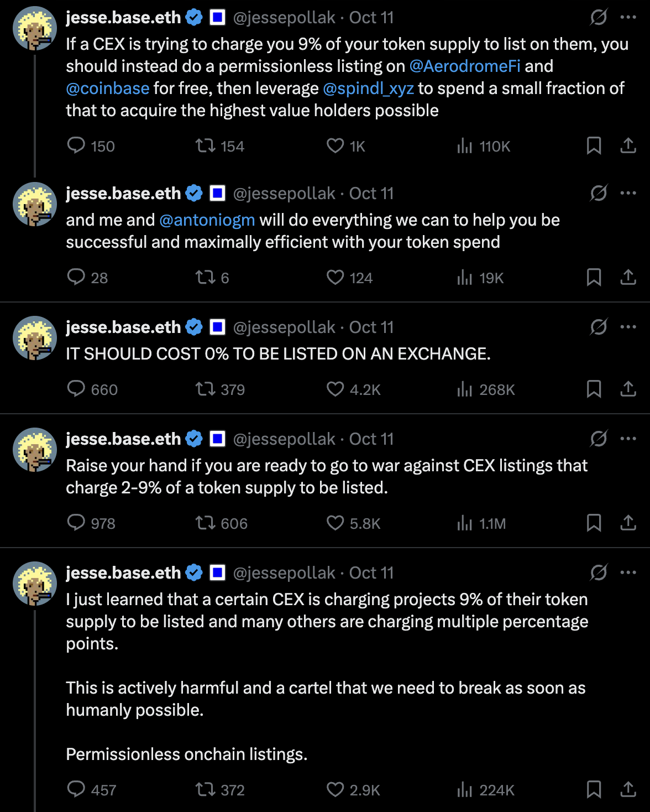Click the blue verified checkmark by jesse.base.eth

pos(193,17)
